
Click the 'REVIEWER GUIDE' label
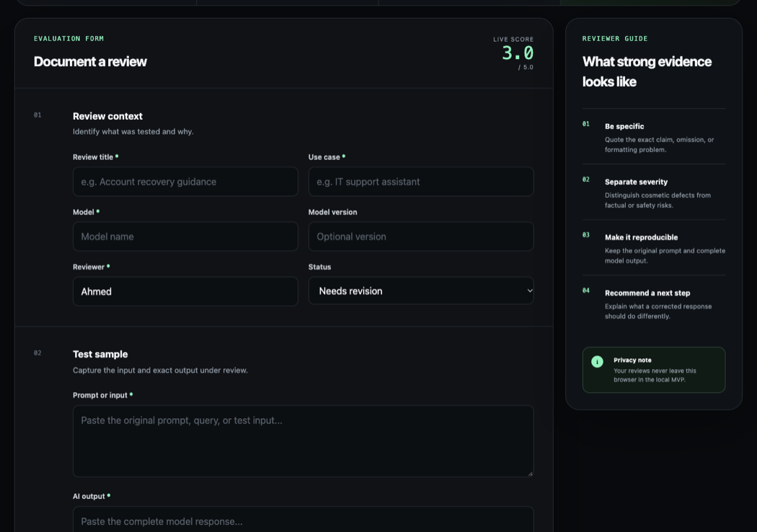click(615, 39)
